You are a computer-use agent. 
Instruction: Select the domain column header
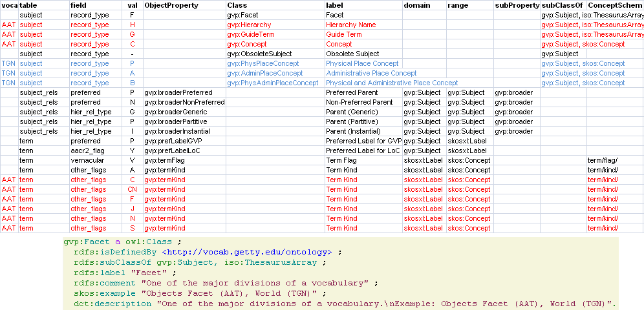[x=417, y=5]
